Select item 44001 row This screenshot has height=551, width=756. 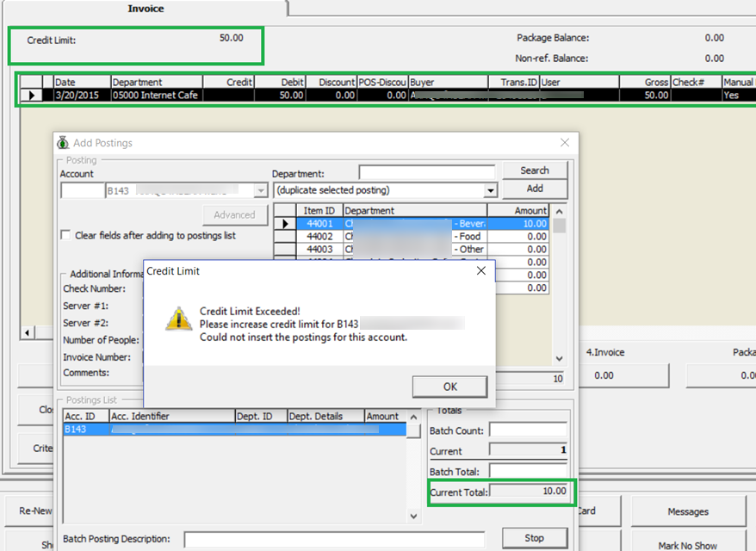tap(412, 224)
